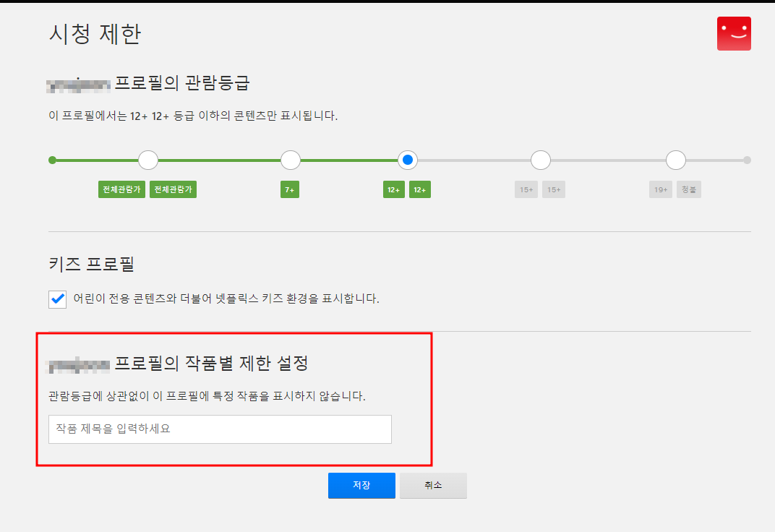Click the second 전체관람가 slider dot

pyautogui.click(x=148, y=160)
